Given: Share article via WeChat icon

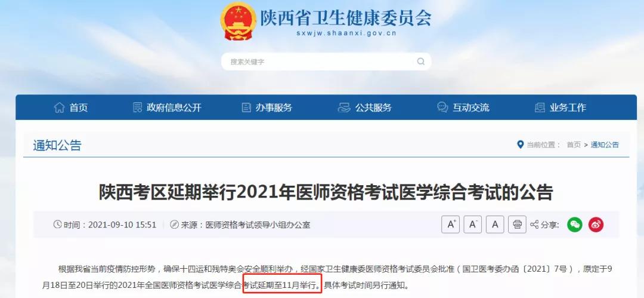Looking at the screenshot, I should [x=575, y=225].
